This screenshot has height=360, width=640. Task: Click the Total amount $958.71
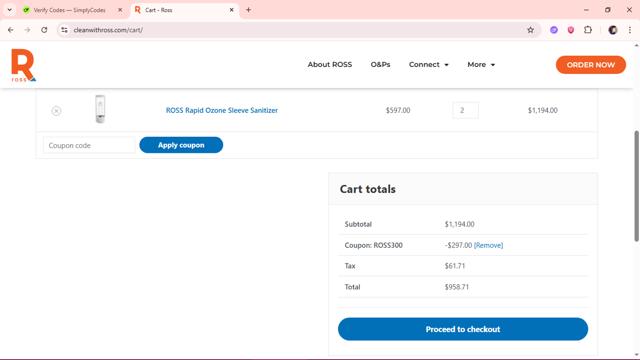click(457, 287)
